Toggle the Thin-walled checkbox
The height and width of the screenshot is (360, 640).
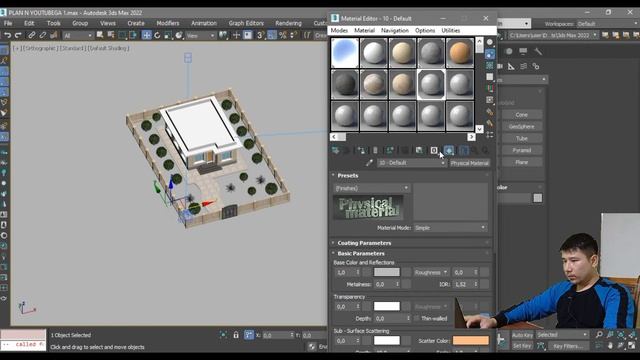point(417,318)
